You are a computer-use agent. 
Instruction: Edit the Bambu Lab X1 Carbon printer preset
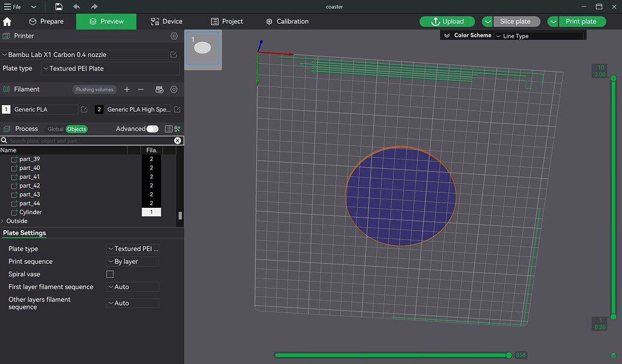click(x=174, y=55)
